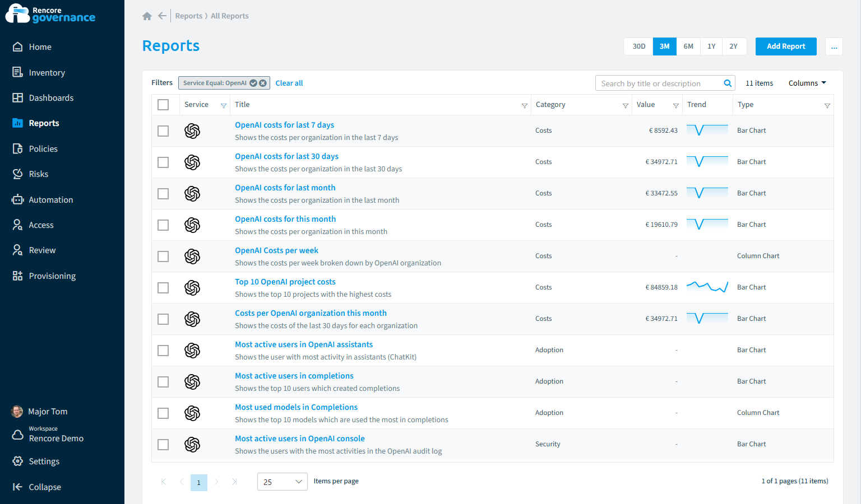
Task: Go to the last page pagination icon
Action: [x=234, y=482]
